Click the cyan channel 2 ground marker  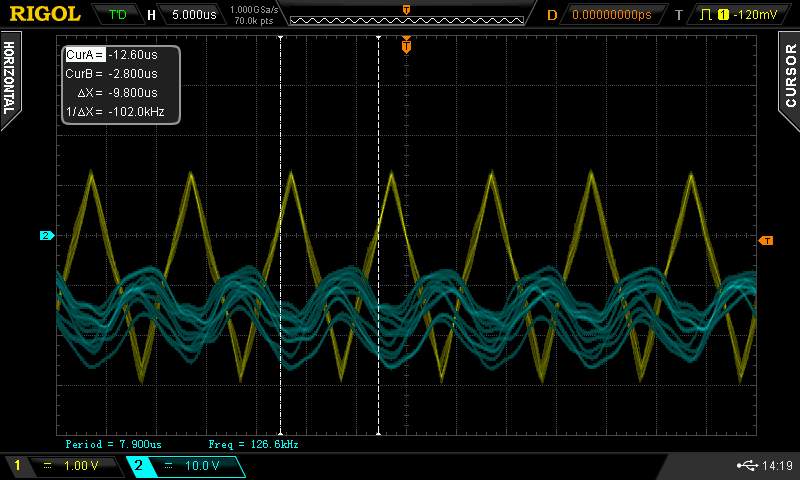[46, 236]
